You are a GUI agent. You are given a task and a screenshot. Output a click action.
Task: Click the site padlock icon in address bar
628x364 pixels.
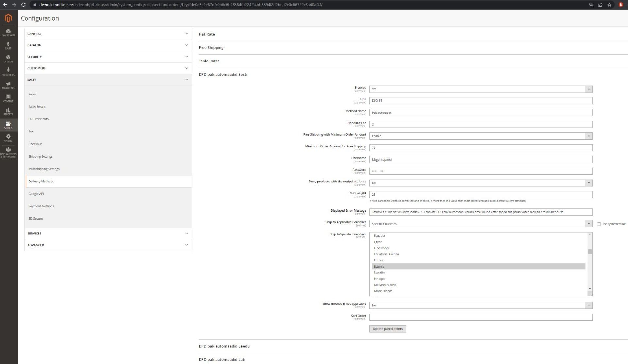pos(34,5)
